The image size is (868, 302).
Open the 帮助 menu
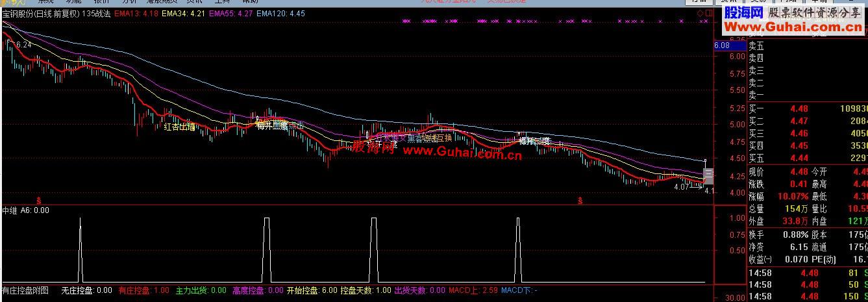tap(250, 3)
